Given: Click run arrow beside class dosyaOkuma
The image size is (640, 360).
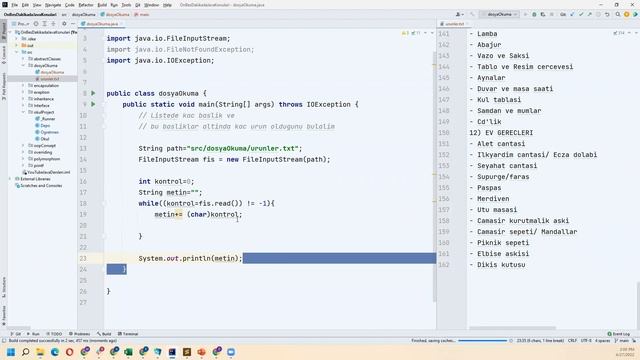Looking at the screenshot, I should tap(93, 93).
